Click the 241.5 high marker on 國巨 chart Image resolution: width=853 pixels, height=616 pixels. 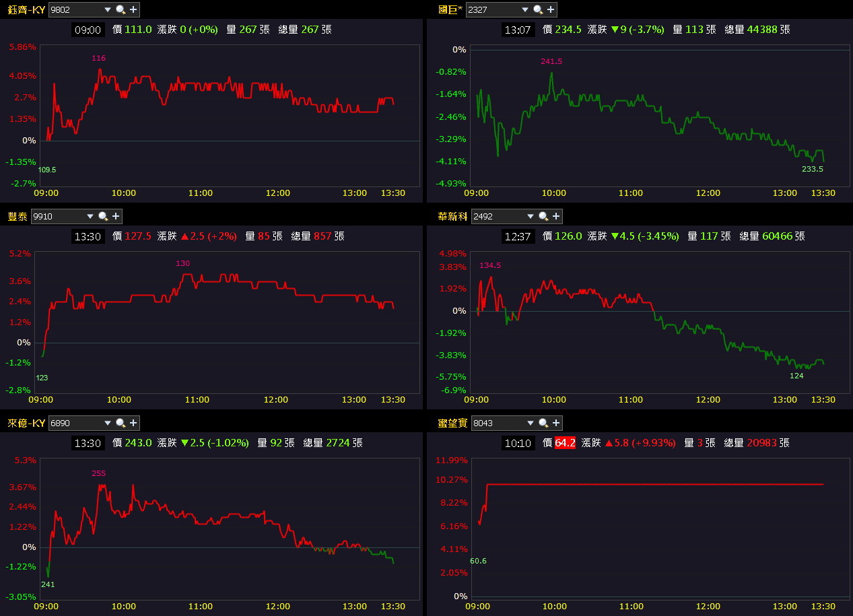[551, 61]
